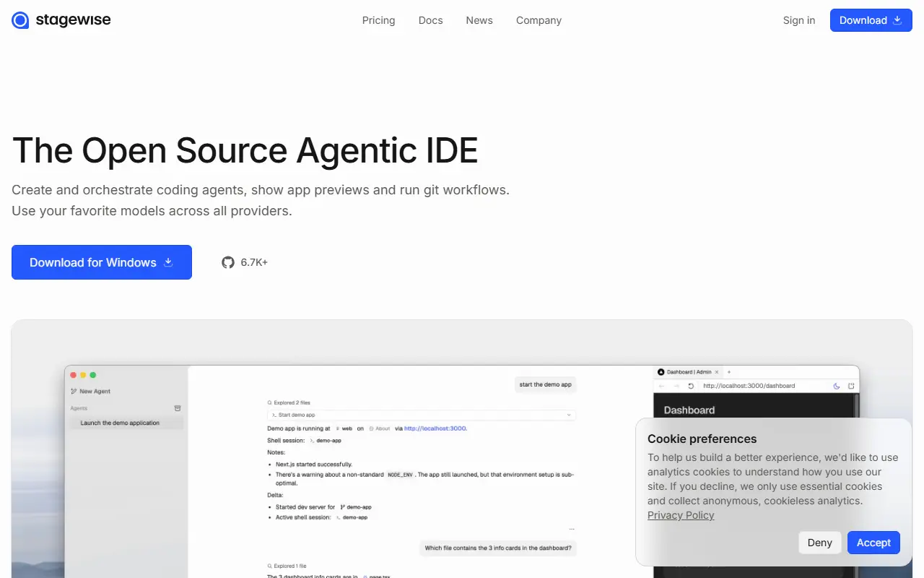Viewport: 924px width, 578px height.
Task: Click the stagewise logo in the header
Action: 61,20
